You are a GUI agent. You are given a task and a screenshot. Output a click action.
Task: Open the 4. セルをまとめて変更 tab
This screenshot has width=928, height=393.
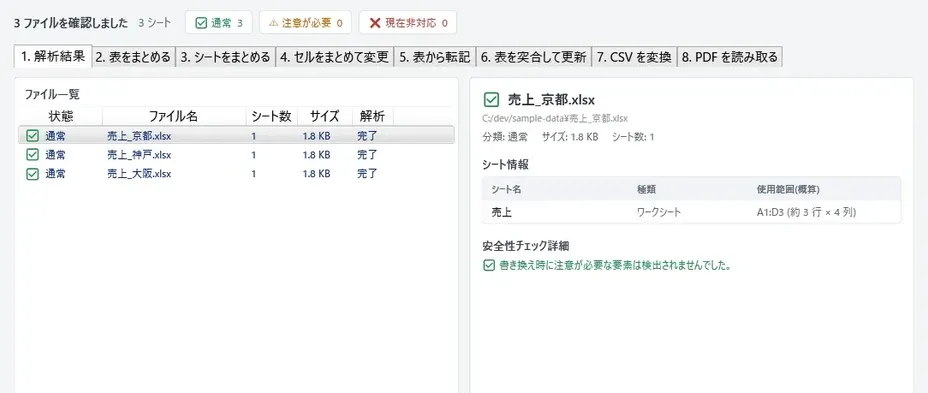335,57
